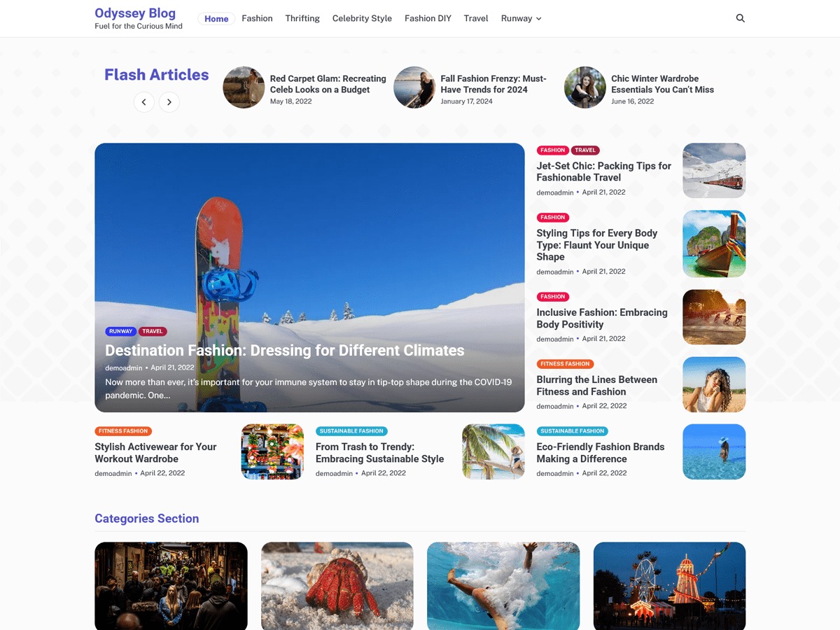Open Eco-Friendly Fashion Brands article
Viewport: 840px width, 630px height.
601,452
